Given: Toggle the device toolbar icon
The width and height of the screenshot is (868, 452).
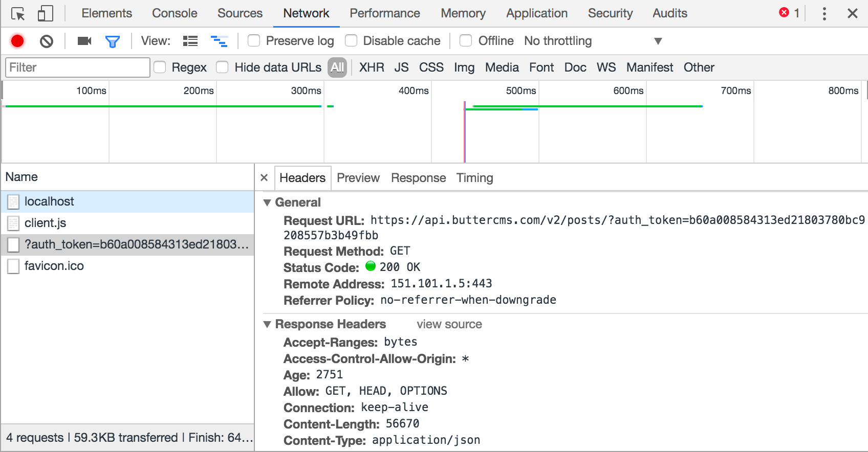Looking at the screenshot, I should 46,14.
